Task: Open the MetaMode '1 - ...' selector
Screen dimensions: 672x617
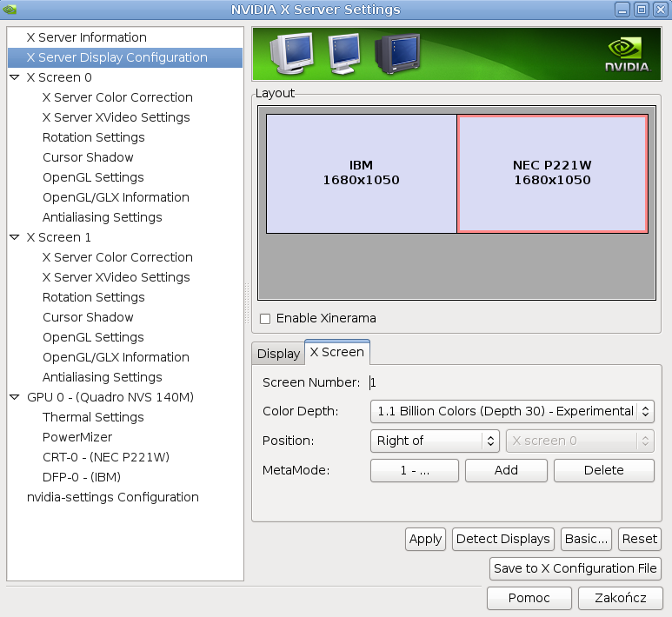Action: (x=415, y=470)
